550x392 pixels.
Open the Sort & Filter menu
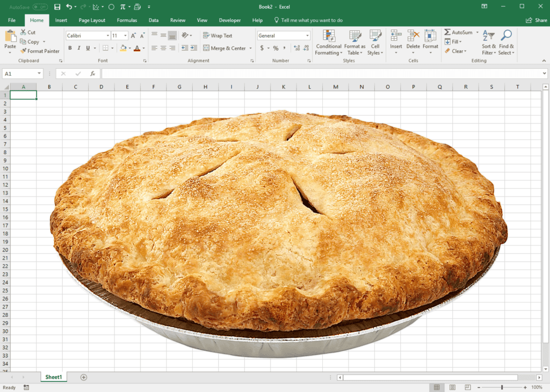click(x=489, y=42)
